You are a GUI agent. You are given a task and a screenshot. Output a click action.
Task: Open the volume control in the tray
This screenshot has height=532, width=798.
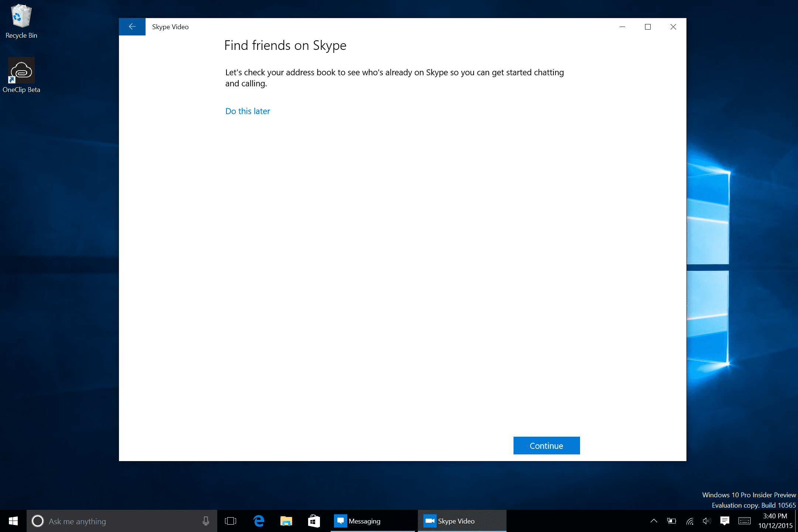706,521
